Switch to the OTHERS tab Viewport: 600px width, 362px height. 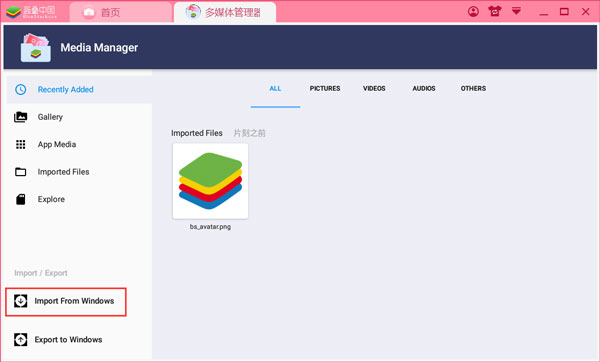point(473,88)
